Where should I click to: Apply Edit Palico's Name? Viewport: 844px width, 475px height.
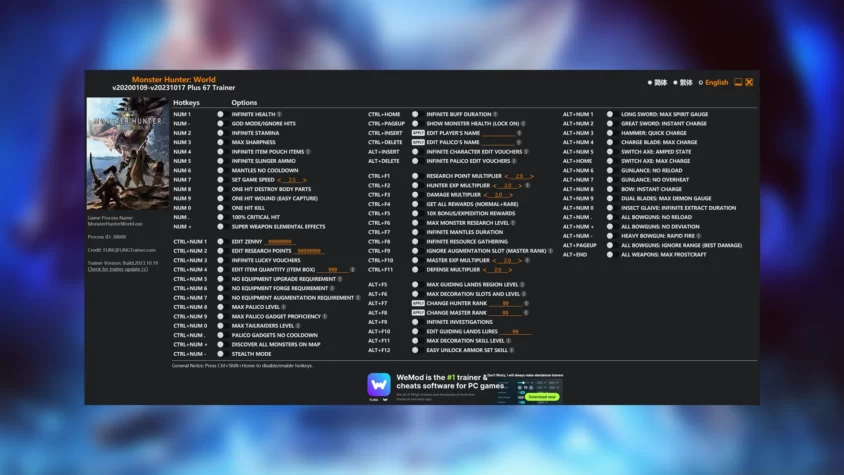coord(418,142)
